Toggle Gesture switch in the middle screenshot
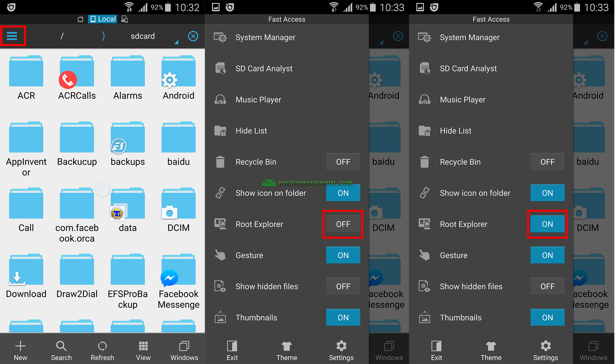 tap(343, 255)
